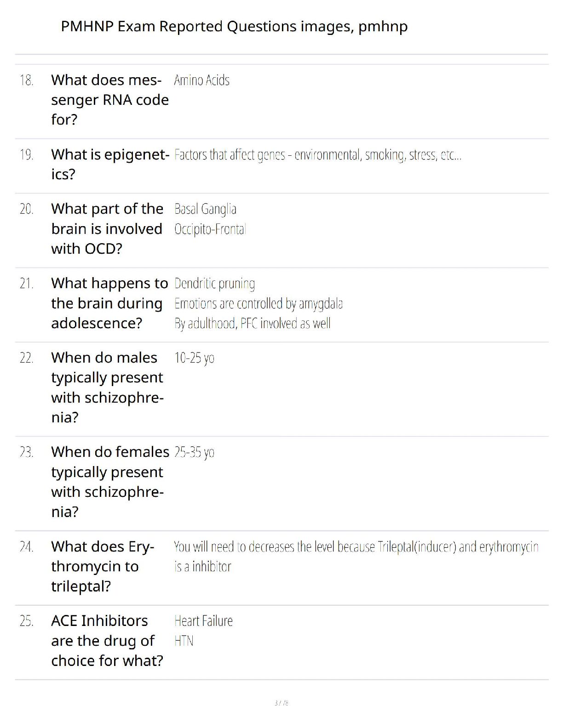Select the 'Amino Acids' answer text
The image size is (563, 728).
tap(201, 80)
